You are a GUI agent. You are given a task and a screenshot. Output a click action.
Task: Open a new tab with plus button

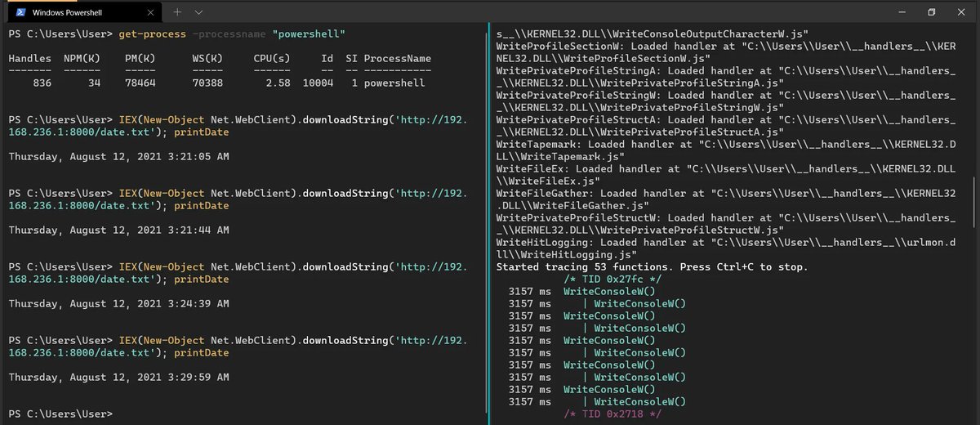click(178, 12)
